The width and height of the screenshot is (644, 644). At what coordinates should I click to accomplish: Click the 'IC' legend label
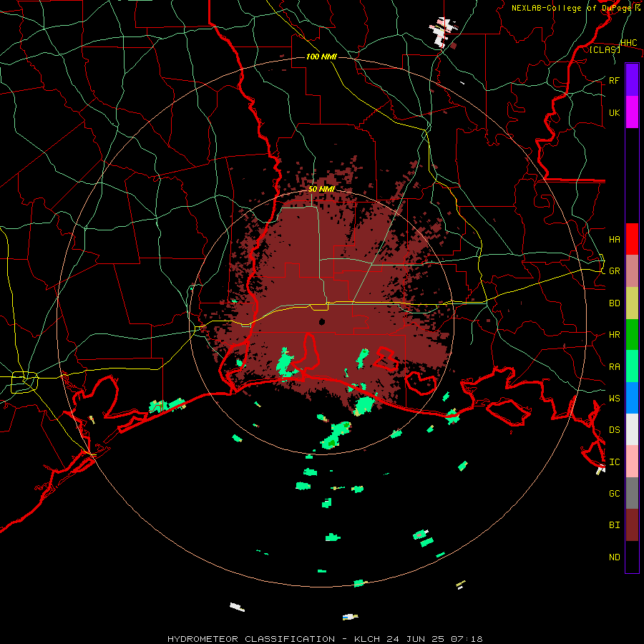coord(614,462)
